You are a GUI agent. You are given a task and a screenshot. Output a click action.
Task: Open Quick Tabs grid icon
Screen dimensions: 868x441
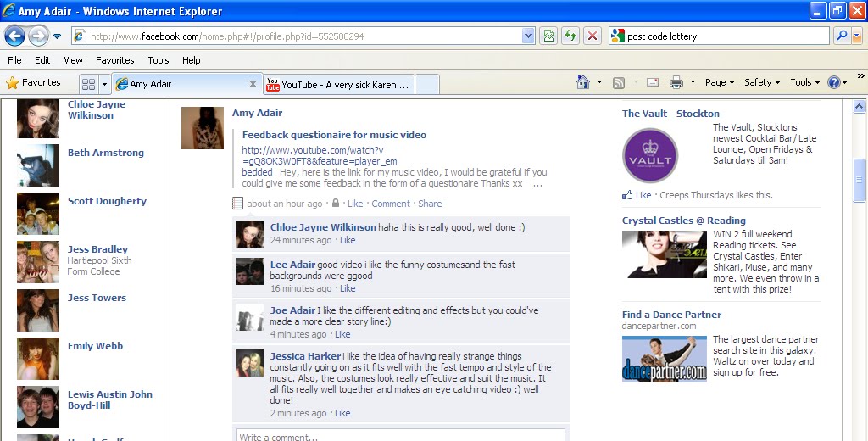tap(88, 84)
